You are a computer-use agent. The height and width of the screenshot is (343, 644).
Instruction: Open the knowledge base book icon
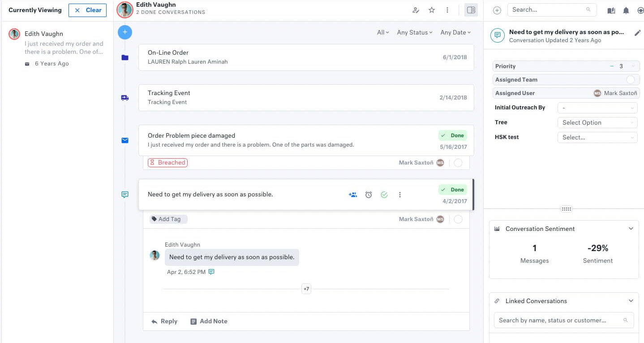point(611,10)
